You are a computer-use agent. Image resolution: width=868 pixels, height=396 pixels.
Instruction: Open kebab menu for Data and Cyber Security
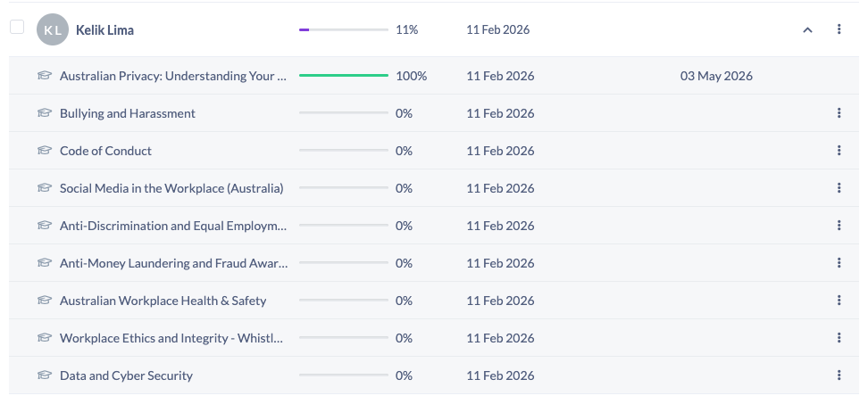839,375
